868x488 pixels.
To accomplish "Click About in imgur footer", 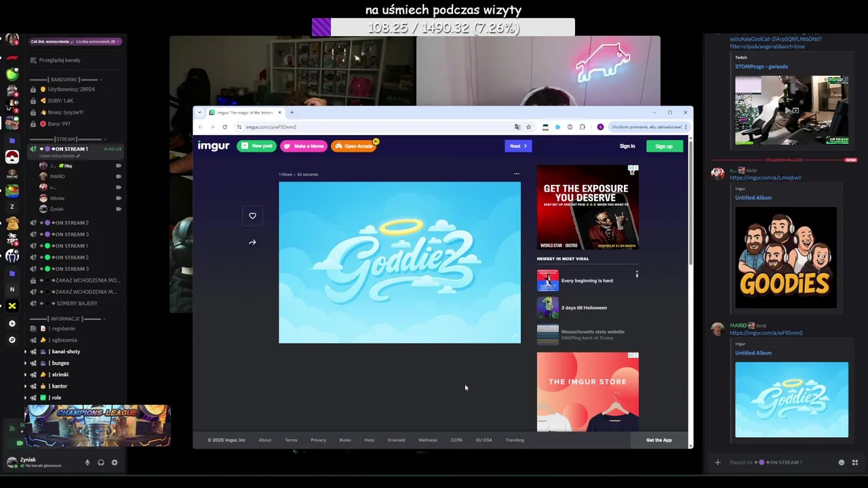I will tap(265, 440).
